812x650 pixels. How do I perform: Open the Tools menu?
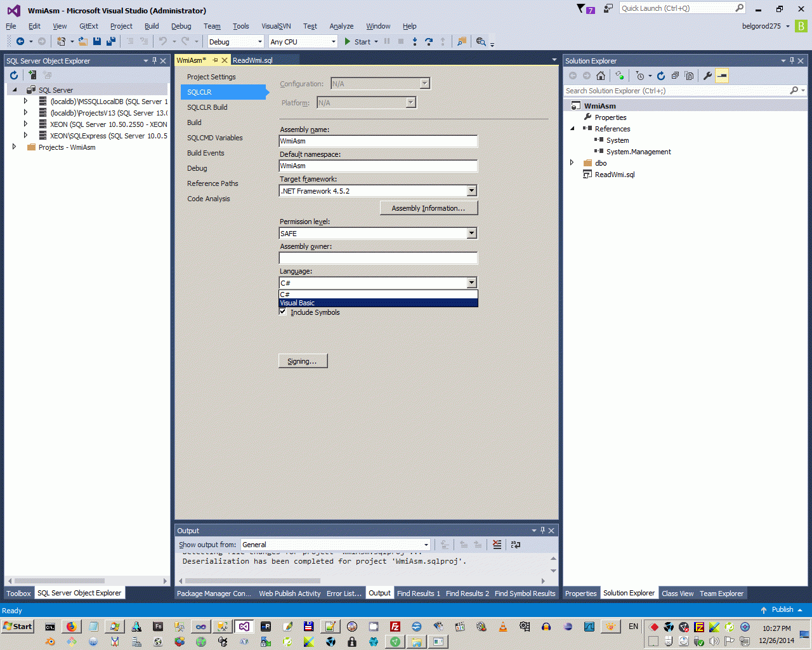(x=241, y=26)
